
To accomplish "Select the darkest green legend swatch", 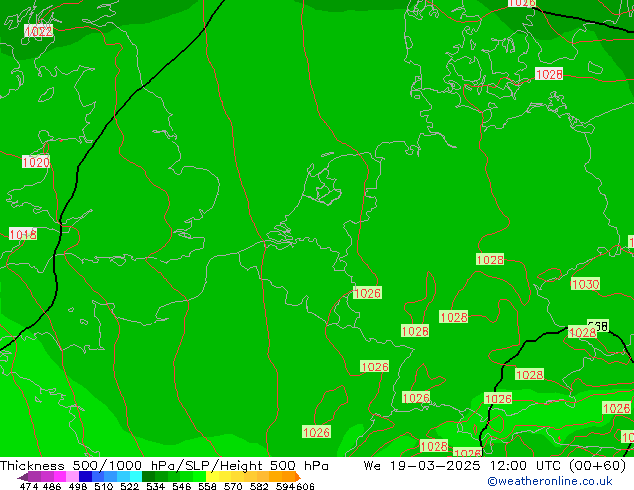I will pyautogui.click(x=149, y=477).
